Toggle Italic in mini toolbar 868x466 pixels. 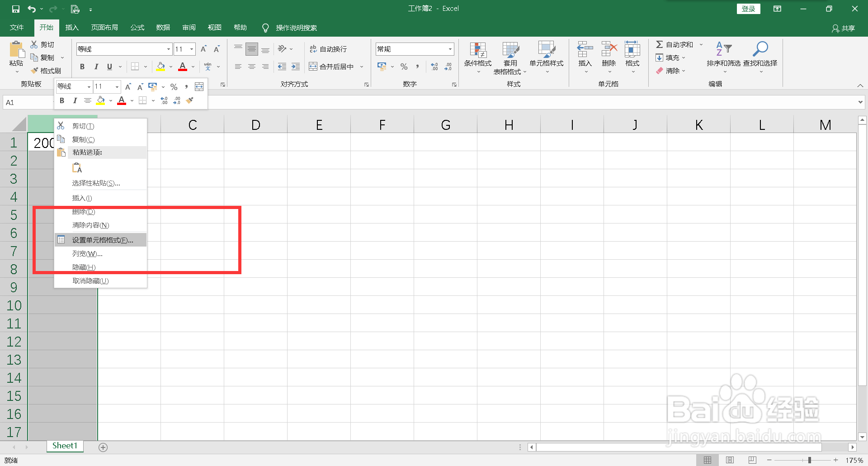(x=75, y=100)
